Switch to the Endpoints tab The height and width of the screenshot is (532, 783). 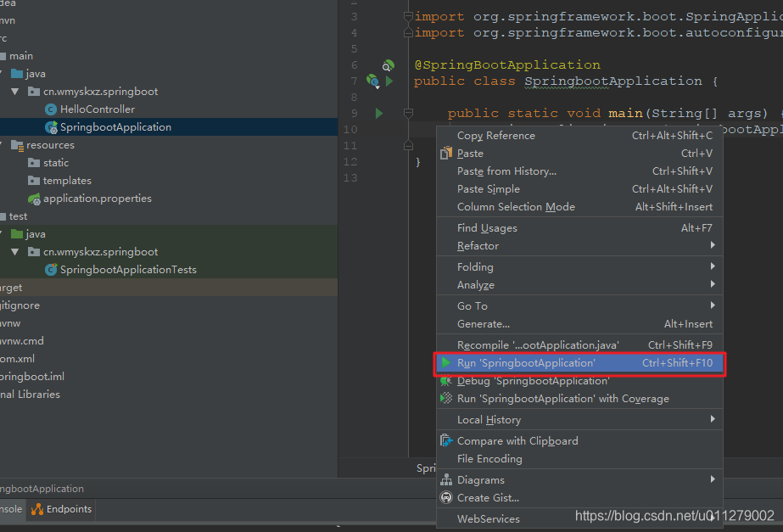click(61, 509)
